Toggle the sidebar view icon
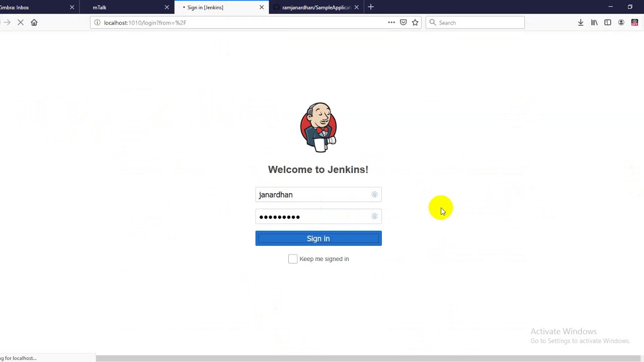The image size is (644, 362). click(608, 23)
